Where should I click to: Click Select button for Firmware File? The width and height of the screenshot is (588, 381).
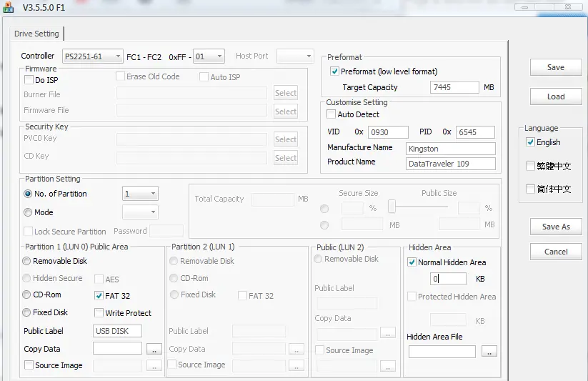tap(285, 112)
